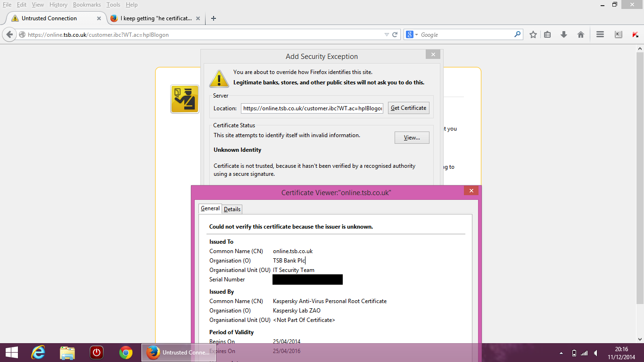The height and width of the screenshot is (362, 644).
Task: Click the globe site identity icon
Action: (22, 34)
